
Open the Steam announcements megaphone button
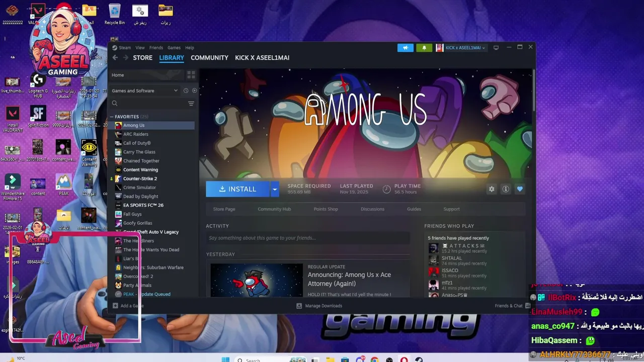(x=405, y=48)
